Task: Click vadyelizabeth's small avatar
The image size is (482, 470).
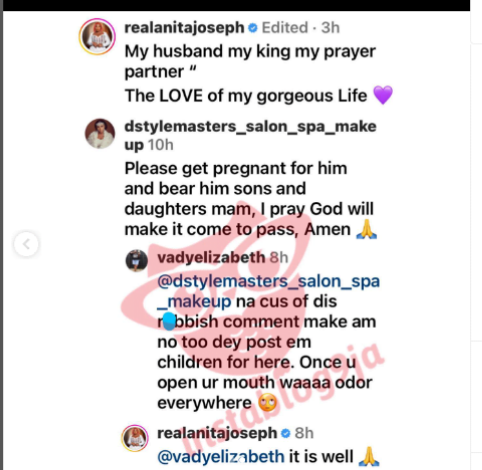Action: coord(137,260)
